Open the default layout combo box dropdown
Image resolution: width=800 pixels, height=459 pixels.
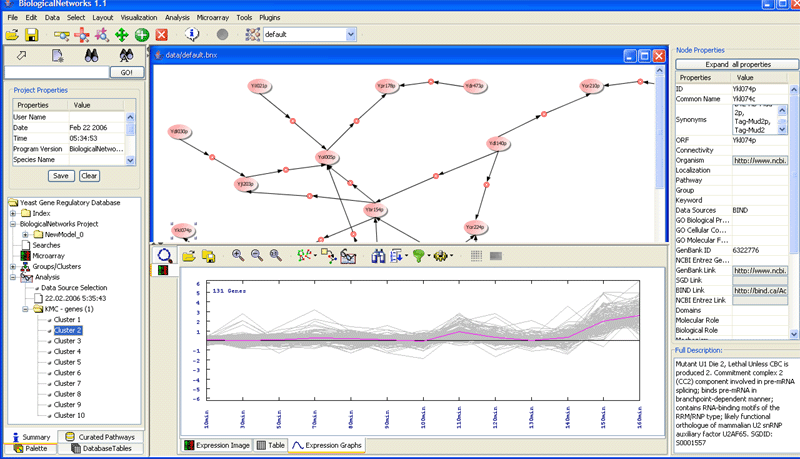click(351, 35)
